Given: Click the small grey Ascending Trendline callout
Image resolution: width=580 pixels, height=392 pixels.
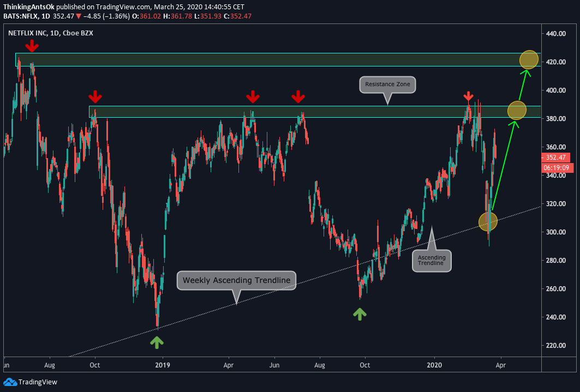Looking at the screenshot, I should click(432, 261).
